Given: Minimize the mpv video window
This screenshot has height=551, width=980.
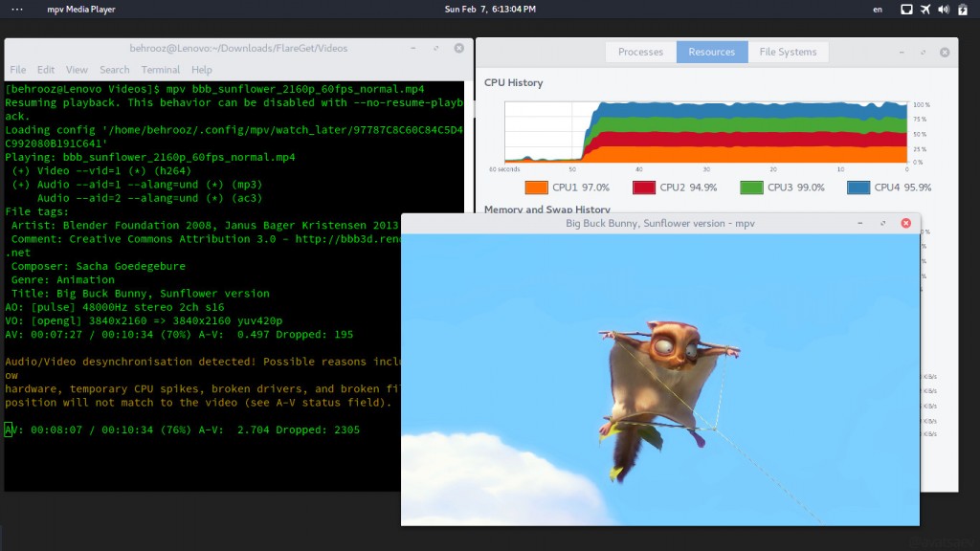Looking at the screenshot, I should [860, 223].
